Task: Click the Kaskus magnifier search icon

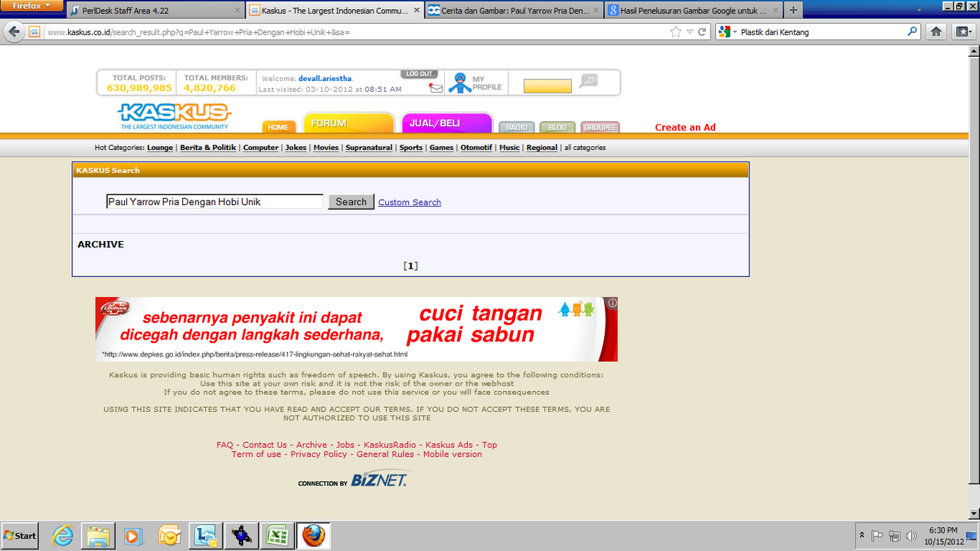Action: pyautogui.click(x=588, y=82)
